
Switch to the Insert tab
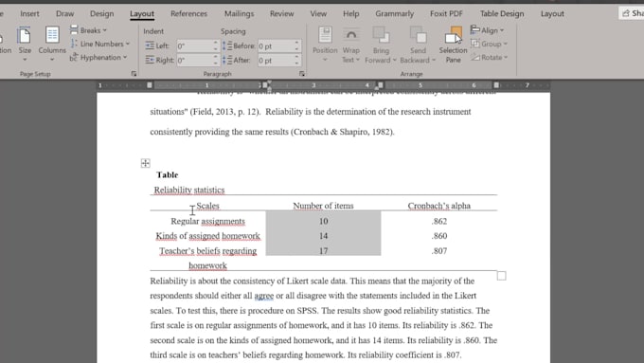click(29, 13)
